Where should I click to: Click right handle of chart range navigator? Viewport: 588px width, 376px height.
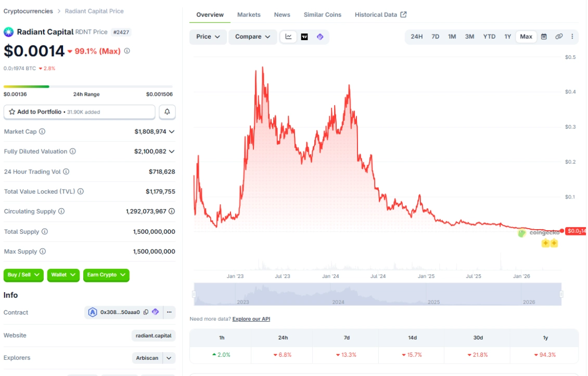click(x=561, y=294)
